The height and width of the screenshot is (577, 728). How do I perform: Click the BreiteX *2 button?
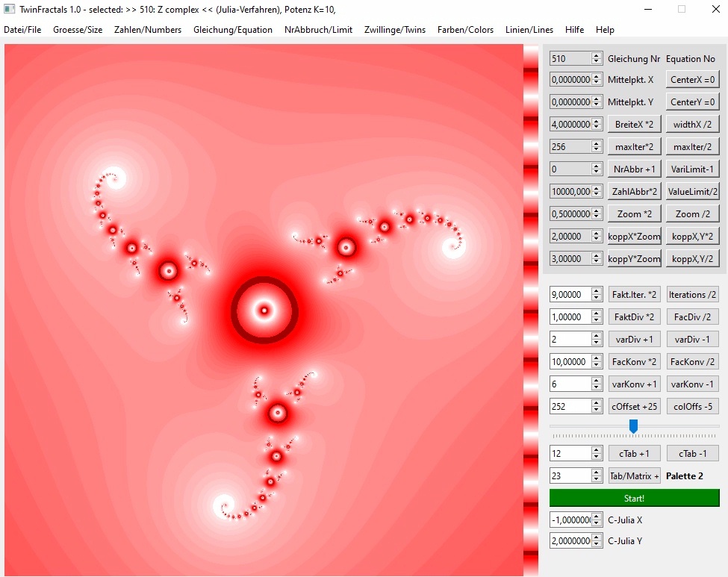[x=634, y=124]
